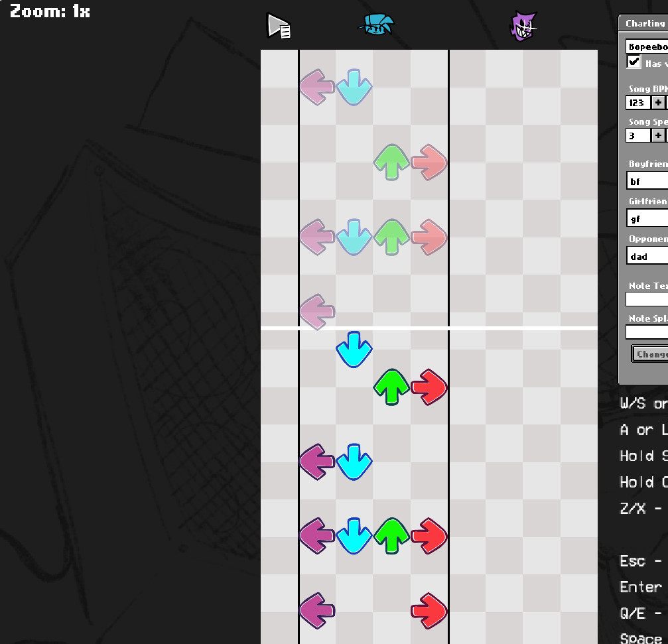This screenshot has height=644, width=668.
Task: Click the green up note arrow
Action: click(391, 387)
